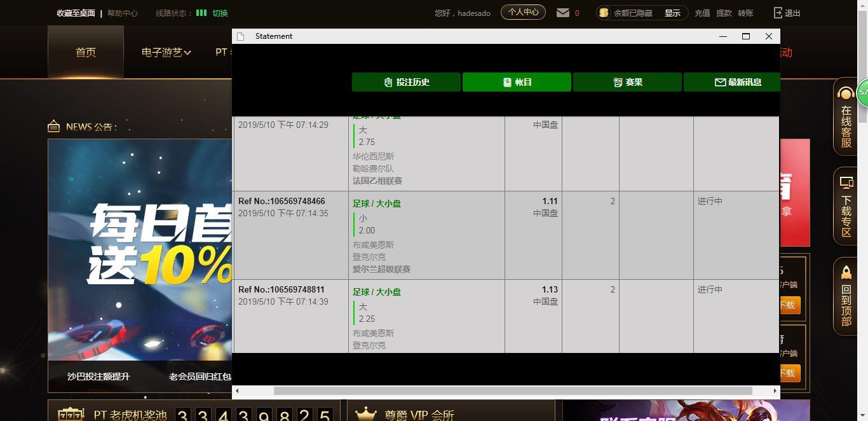Click the 下载专区 download zone icon

point(846,183)
